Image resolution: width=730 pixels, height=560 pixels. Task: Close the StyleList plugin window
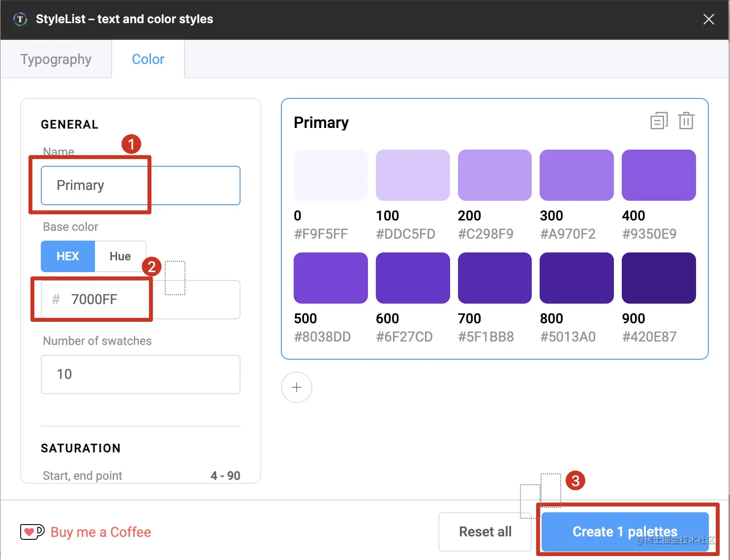[x=708, y=19]
